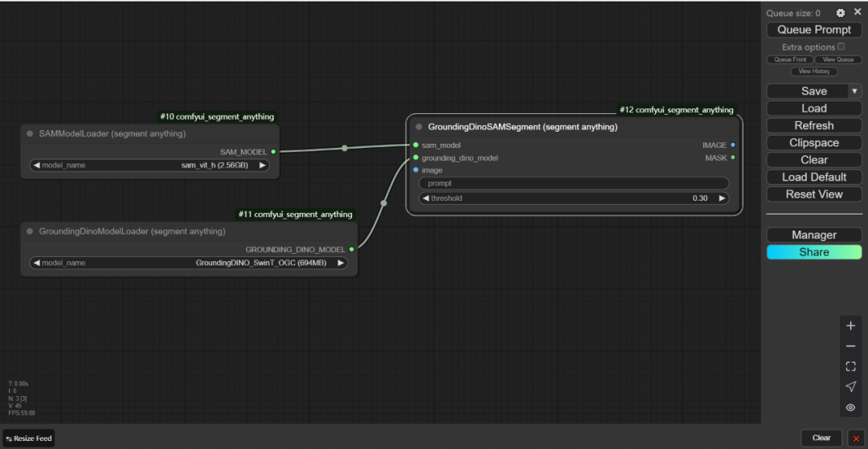Open the sam_vit_h model_name combo
Screen dimensions: 868x449
pyautogui.click(x=149, y=165)
